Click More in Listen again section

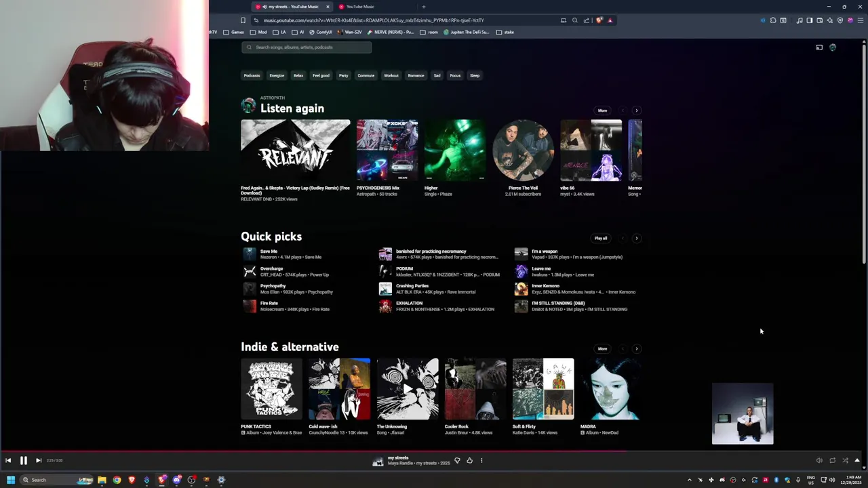click(602, 110)
